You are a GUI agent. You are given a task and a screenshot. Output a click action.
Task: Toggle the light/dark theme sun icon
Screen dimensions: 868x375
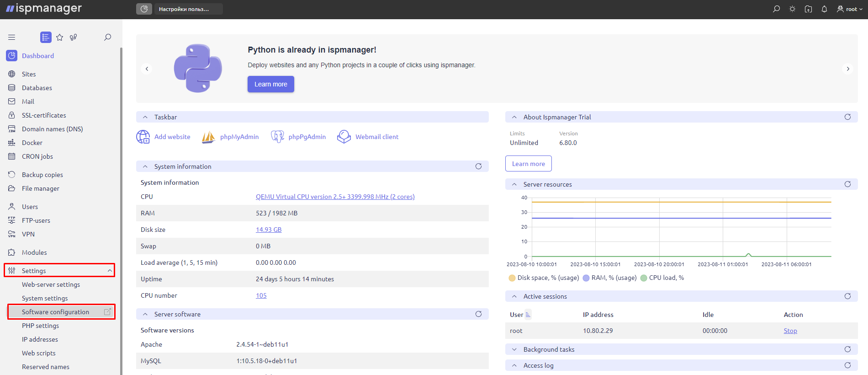click(792, 9)
